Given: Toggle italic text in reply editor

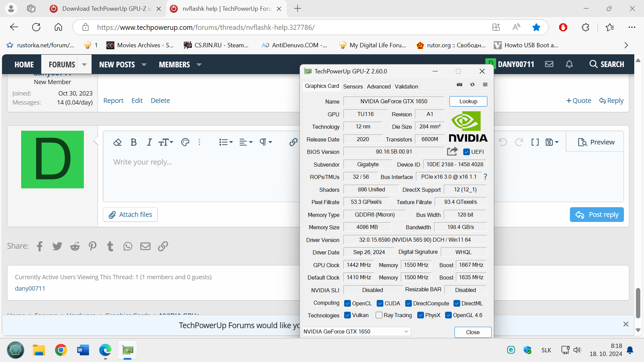Looking at the screenshot, I should (x=149, y=142).
